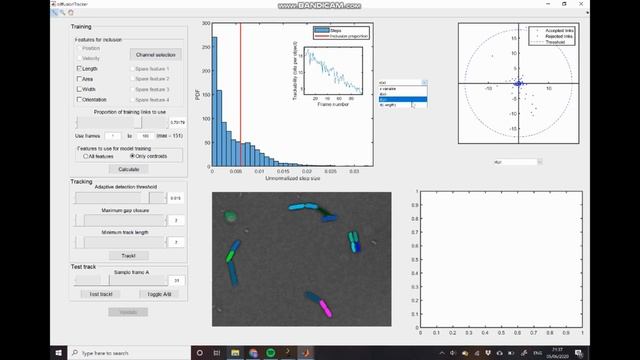This screenshot has width=640, height=360.
Task: Switch to the MATLAB taskbar icon
Action: point(306,353)
